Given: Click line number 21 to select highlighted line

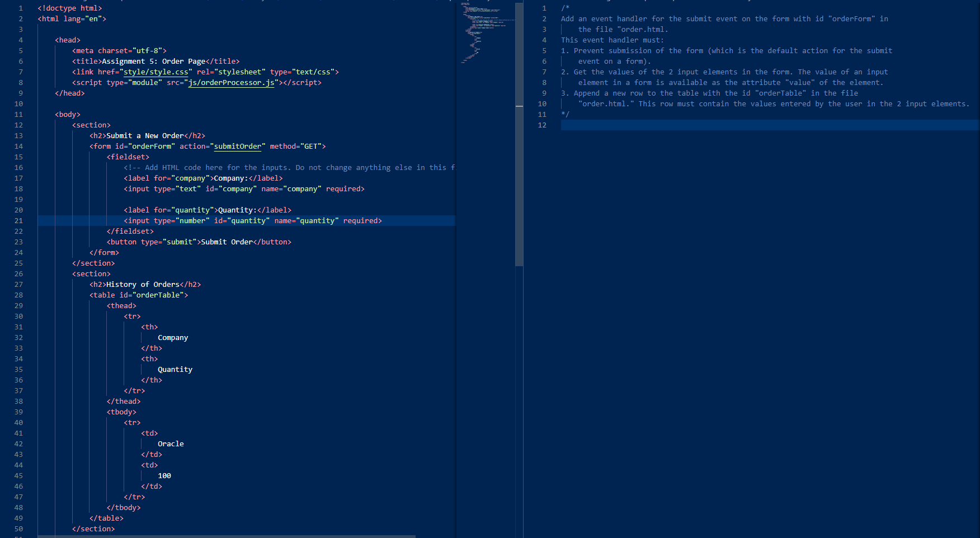Looking at the screenshot, I should 18,220.
